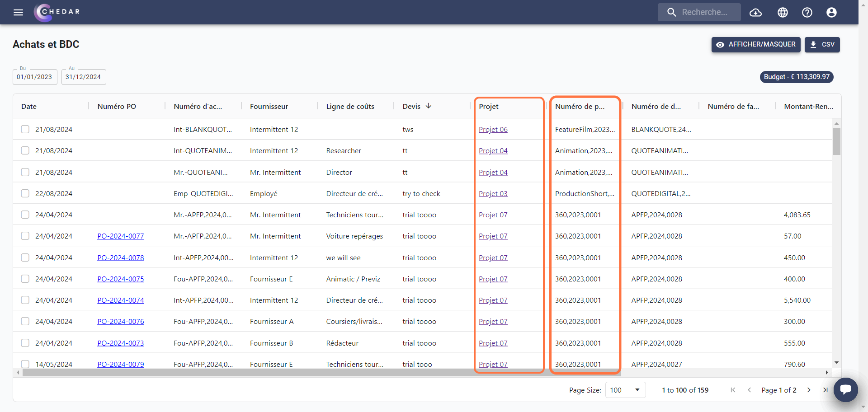Image resolution: width=868 pixels, height=412 pixels.
Task: Select checkbox for PO-2024-0078 row
Action: [25, 257]
